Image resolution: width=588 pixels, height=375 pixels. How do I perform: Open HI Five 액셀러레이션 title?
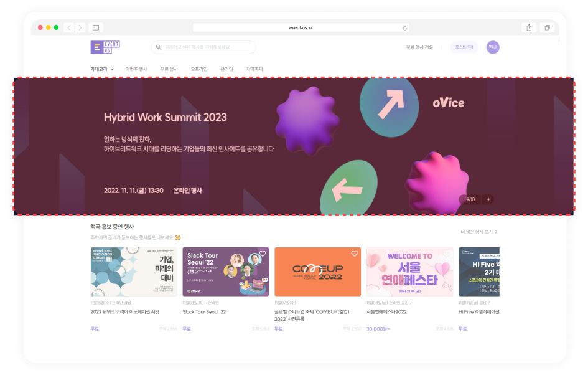pyautogui.click(x=479, y=312)
